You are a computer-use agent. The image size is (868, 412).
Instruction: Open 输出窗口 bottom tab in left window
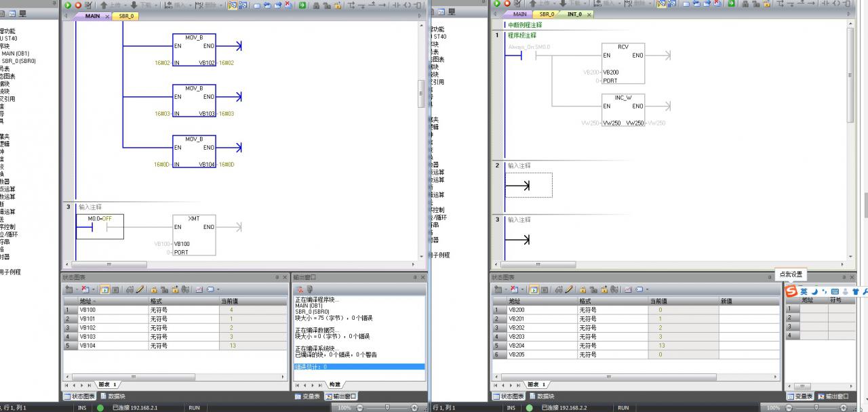[340, 396]
